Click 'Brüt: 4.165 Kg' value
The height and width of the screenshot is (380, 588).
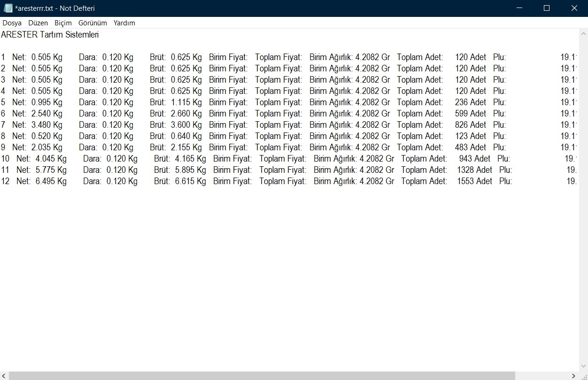coord(180,158)
